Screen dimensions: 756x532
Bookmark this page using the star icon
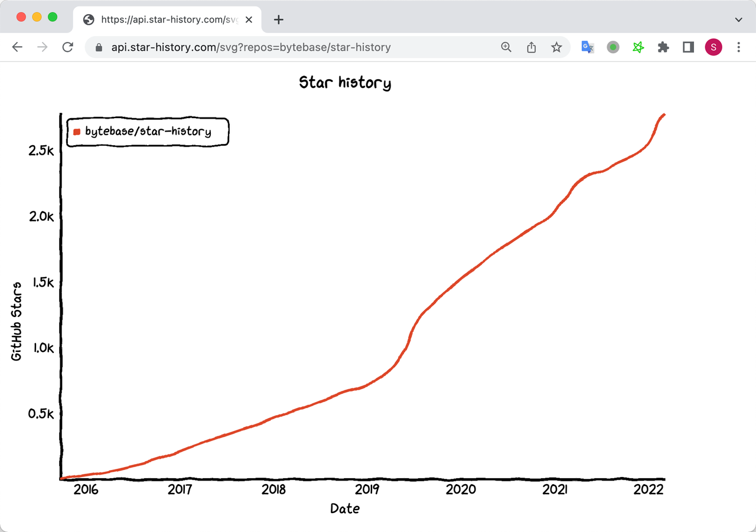pos(556,47)
